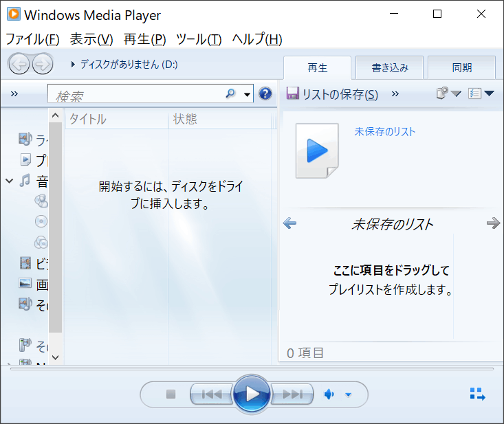504x424 pixels.
Task: Click the Windows Media Player title icon
Action: 14,14
